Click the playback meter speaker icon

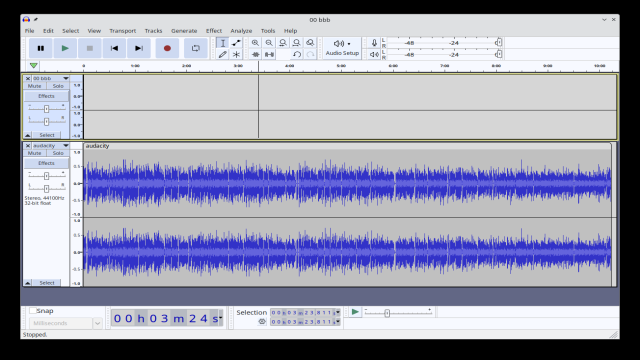pyautogui.click(x=374, y=54)
